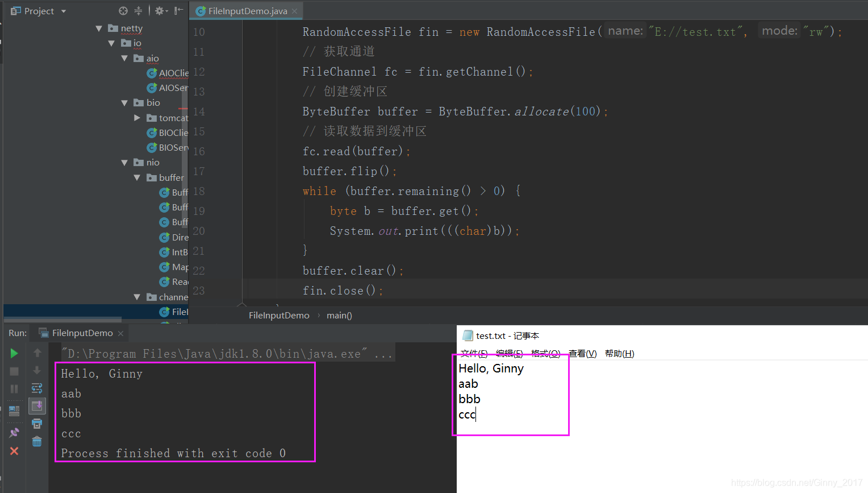Hide the Project tool window

(x=178, y=11)
